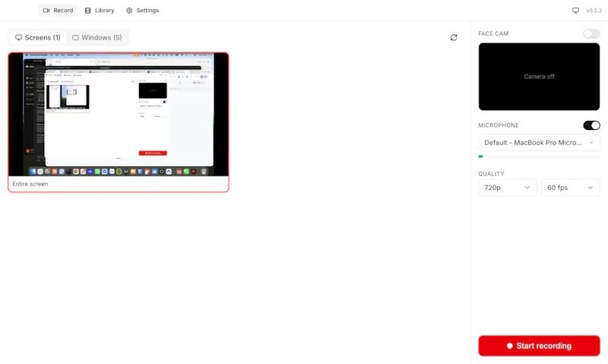Click the MICROPHONE section label

(x=499, y=125)
